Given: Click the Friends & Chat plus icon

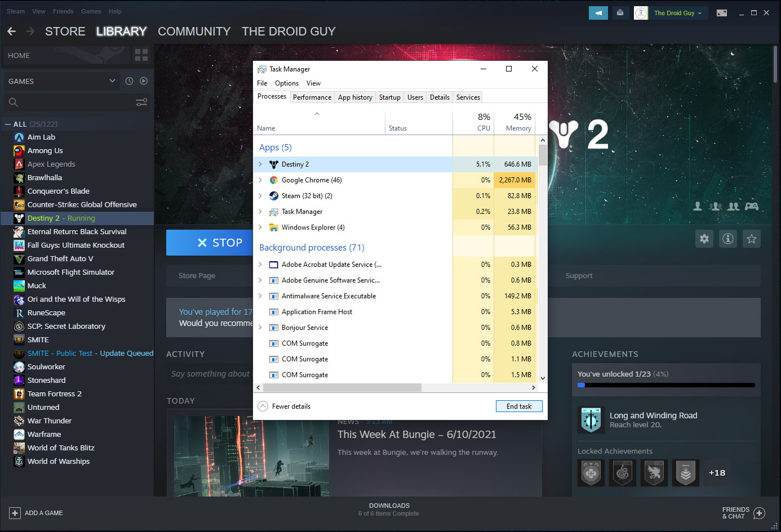Looking at the screenshot, I should [x=759, y=513].
